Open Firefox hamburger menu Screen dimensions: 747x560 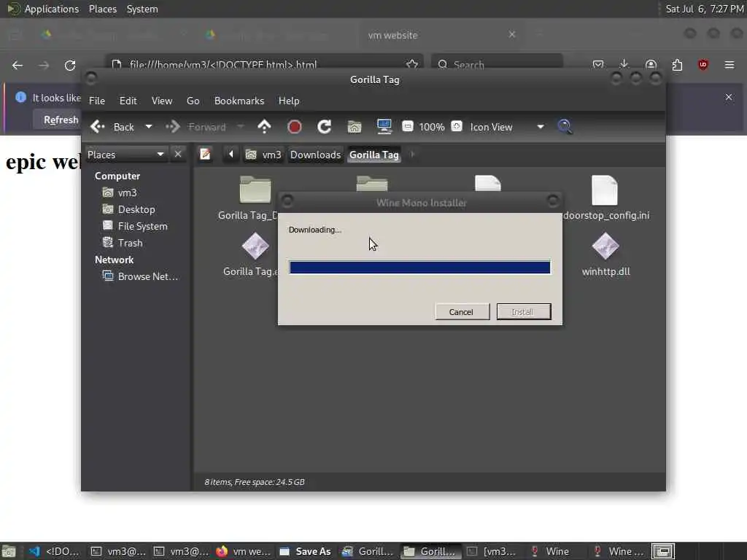point(729,64)
